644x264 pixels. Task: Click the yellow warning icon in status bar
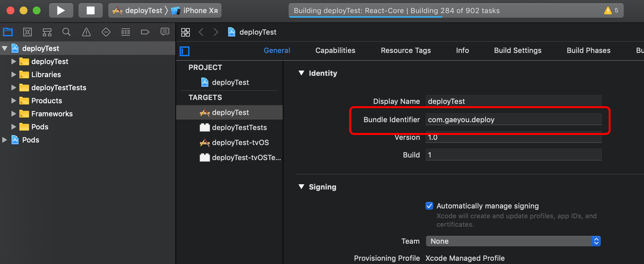608,10
